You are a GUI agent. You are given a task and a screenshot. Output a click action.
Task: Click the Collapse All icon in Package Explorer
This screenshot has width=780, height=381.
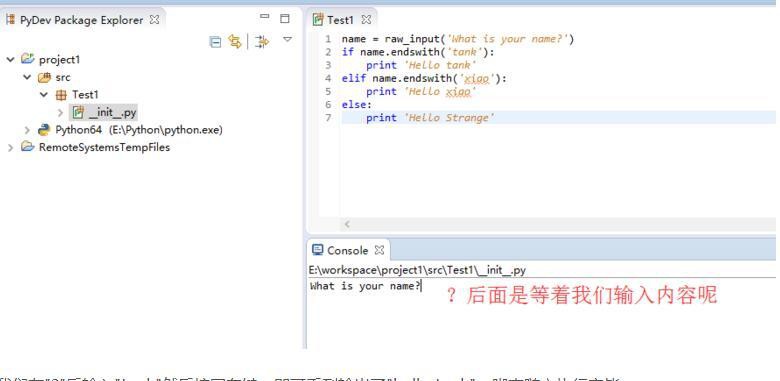pyautogui.click(x=215, y=42)
